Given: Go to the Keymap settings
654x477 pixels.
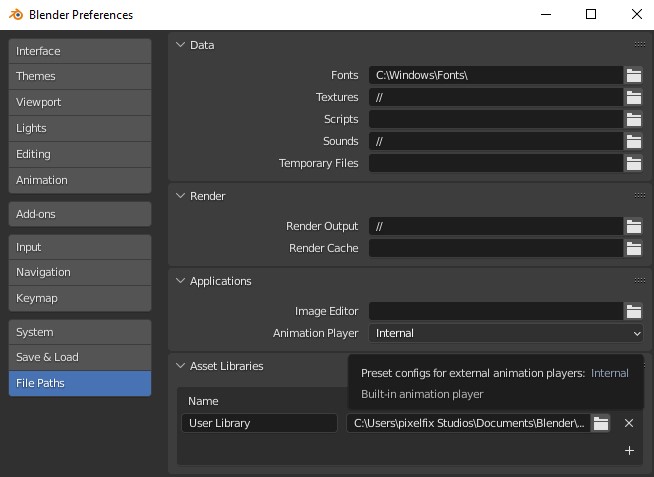Looking at the screenshot, I should tap(80, 298).
